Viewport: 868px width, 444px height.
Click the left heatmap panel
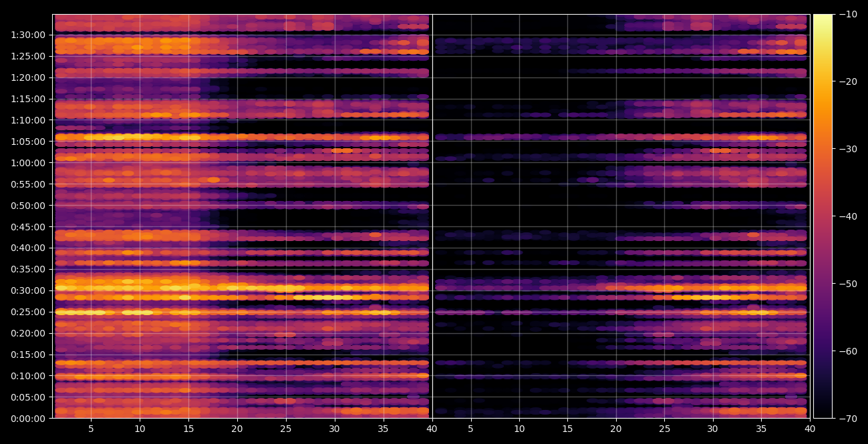[x=242, y=216]
